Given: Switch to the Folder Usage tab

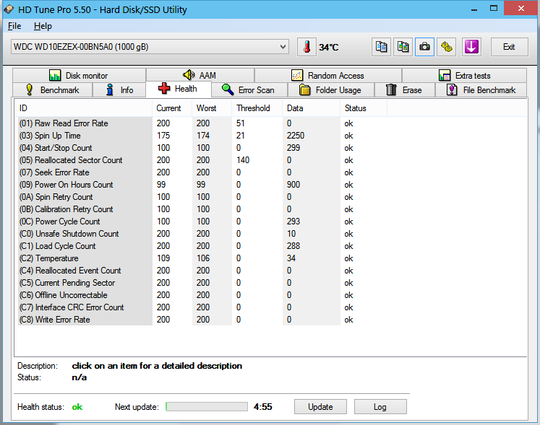Looking at the screenshot, I should 331,90.
